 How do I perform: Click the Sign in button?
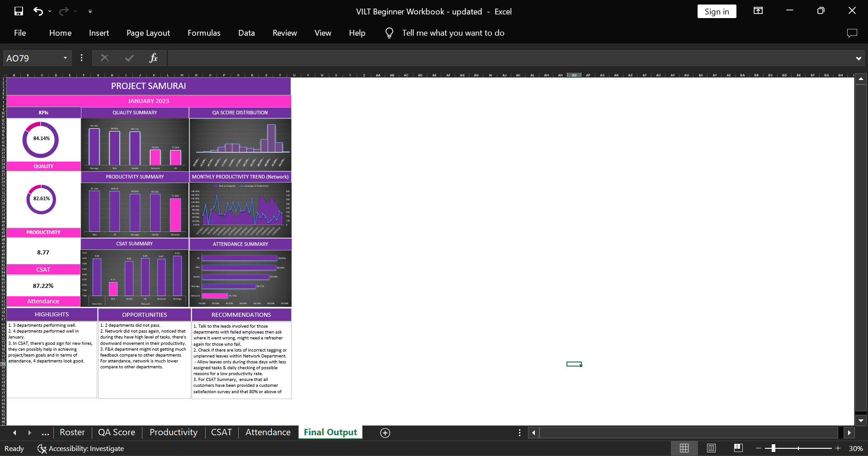(717, 11)
